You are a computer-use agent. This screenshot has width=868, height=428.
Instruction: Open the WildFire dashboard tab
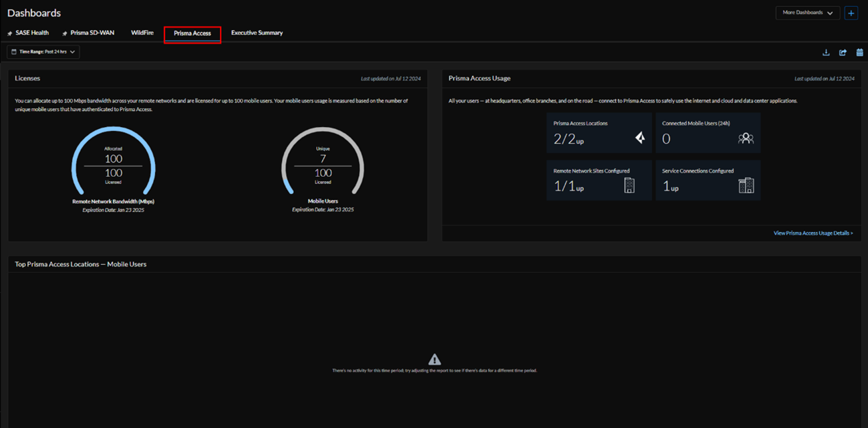[142, 33]
